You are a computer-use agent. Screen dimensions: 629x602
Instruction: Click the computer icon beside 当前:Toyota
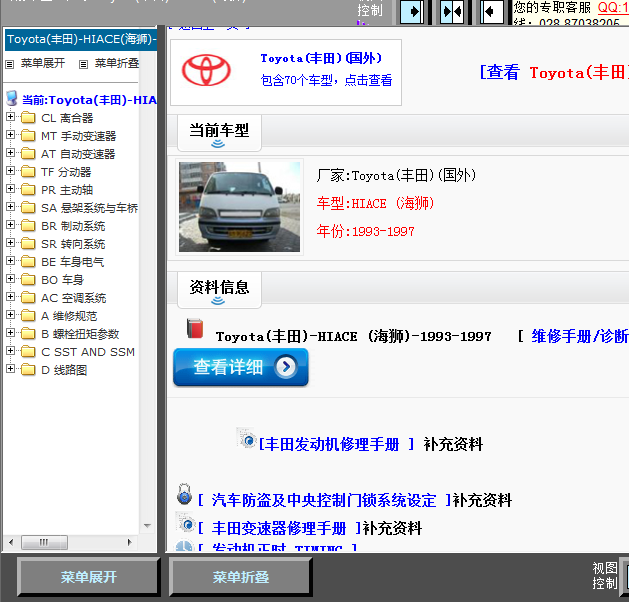[x=12, y=98]
